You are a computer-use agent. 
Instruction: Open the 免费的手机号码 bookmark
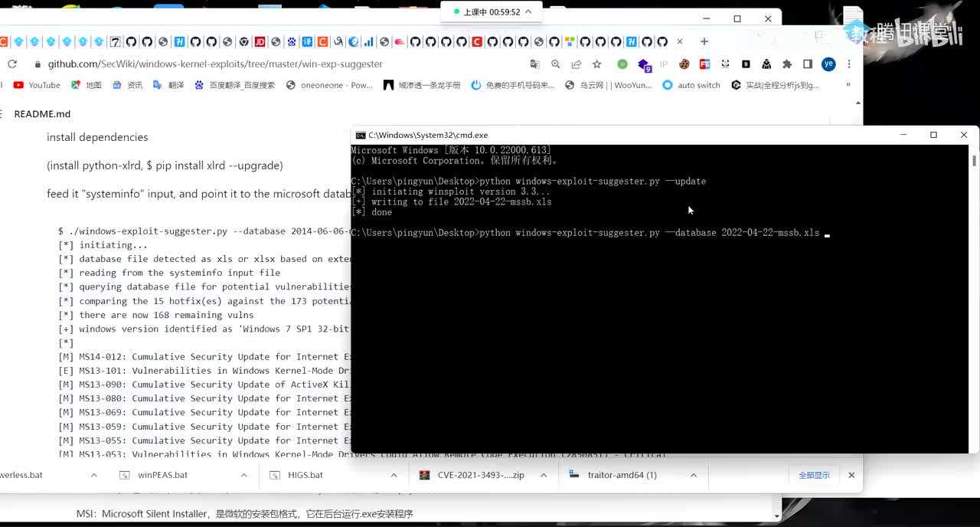click(512, 85)
